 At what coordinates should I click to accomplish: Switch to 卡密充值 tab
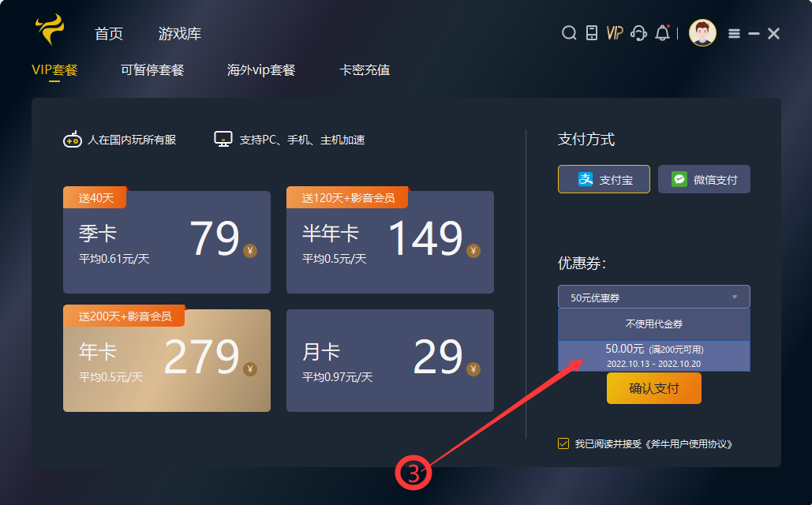point(365,70)
